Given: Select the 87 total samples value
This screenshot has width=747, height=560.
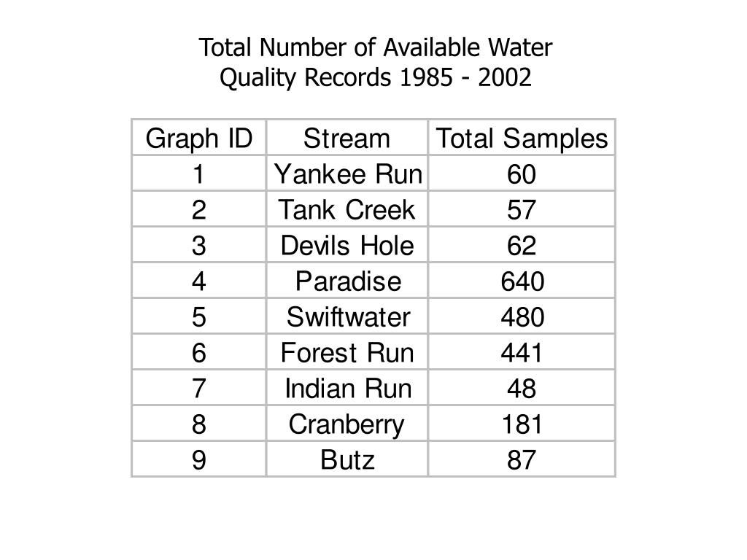Looking at the screenshot, I should point(521,459).
